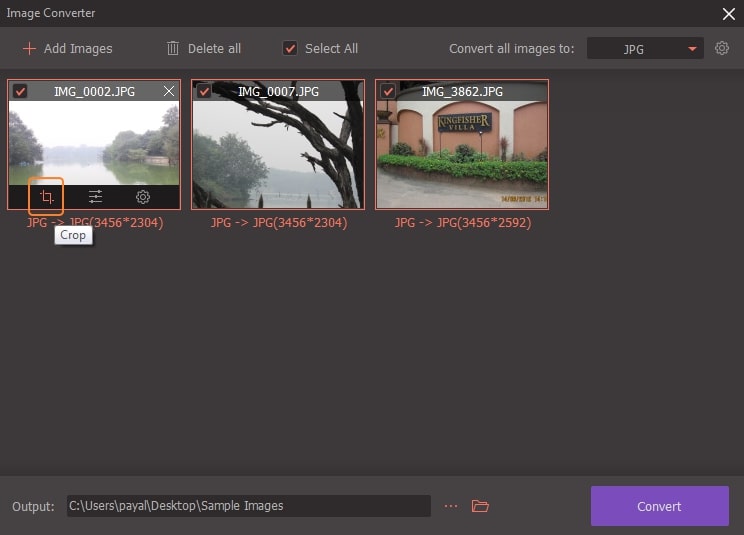Toggle the Select All checkbox

[290, 48]
